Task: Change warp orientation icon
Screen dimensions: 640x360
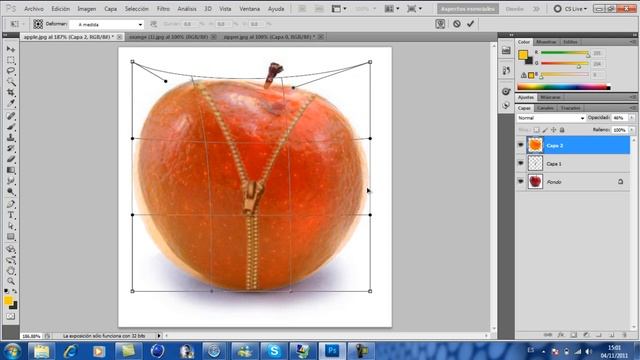Action: pos(153,24)
